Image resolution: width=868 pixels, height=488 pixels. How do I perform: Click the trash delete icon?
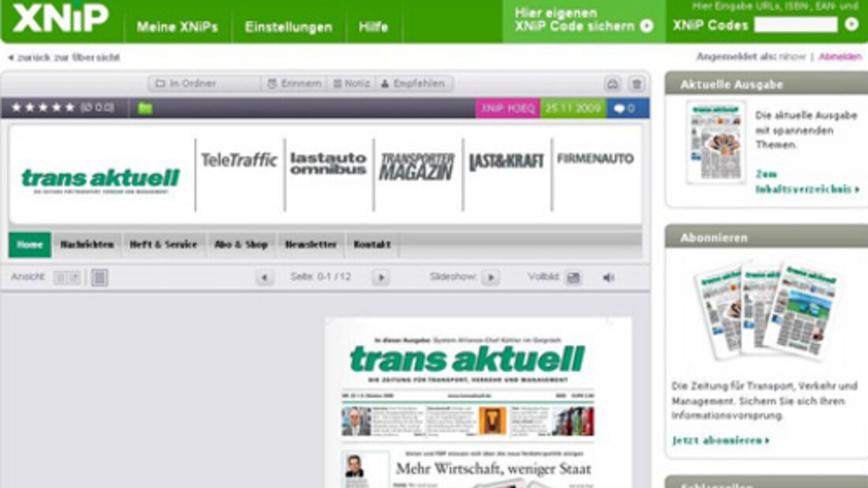tap(636, 84)
